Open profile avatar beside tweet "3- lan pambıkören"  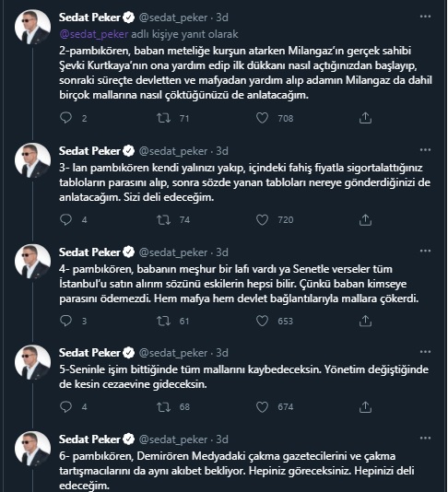[32, 160]
